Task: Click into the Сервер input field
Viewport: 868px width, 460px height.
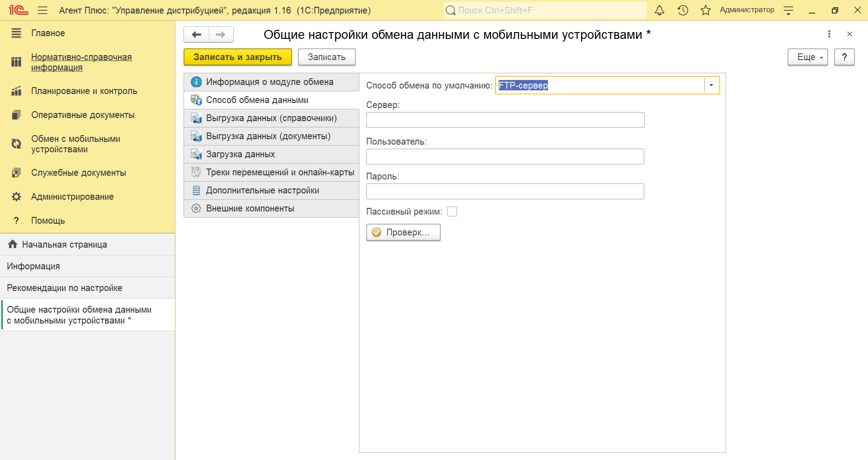Action: click(505, 120)
